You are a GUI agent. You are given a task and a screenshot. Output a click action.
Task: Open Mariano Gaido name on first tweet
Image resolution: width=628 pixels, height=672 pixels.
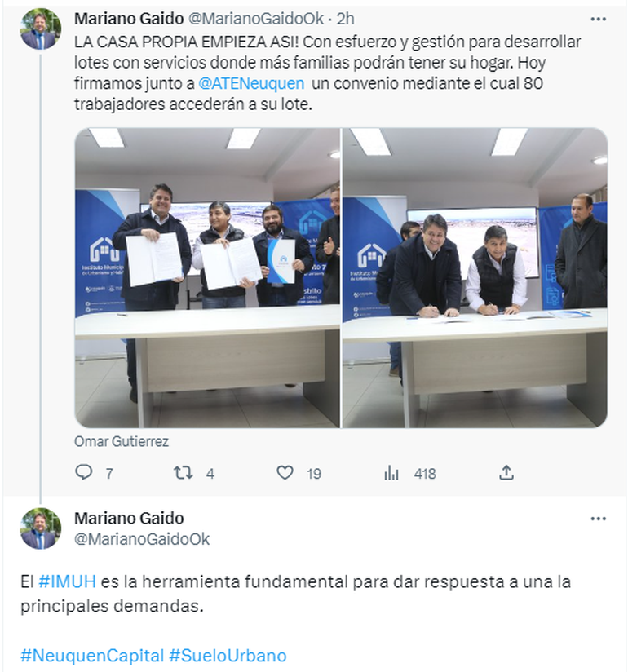click(x=129, y=19)
